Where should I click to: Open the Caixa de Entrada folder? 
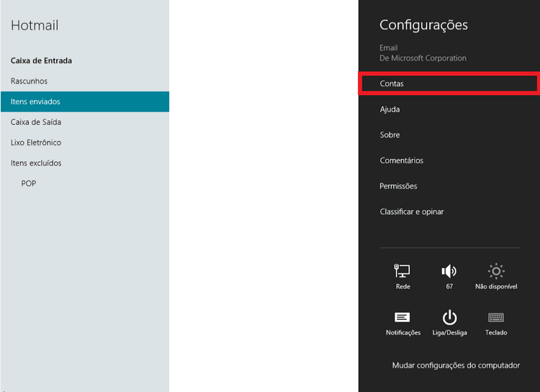(x=41, y=61)
